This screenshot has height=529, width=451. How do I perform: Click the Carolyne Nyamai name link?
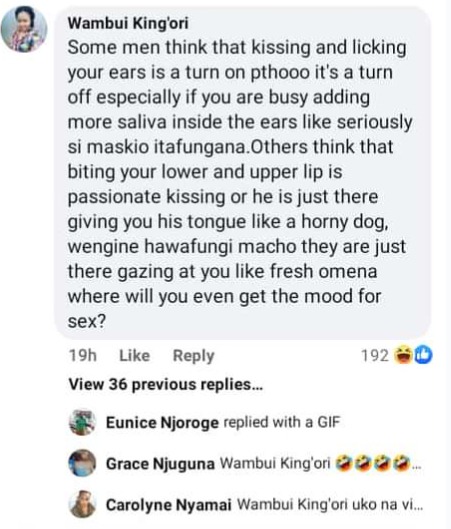point(169,505)
